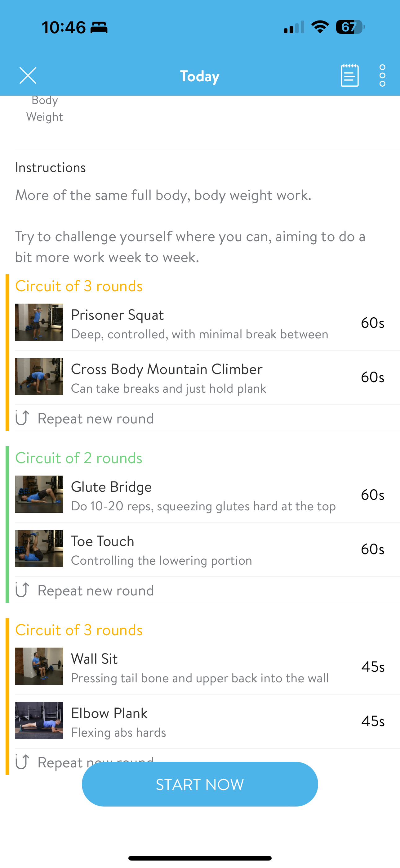The width and height of the screenshot is (400, 868).
Task: Tap the green Circuit of 2 rounds header
Action: (79, 458)
